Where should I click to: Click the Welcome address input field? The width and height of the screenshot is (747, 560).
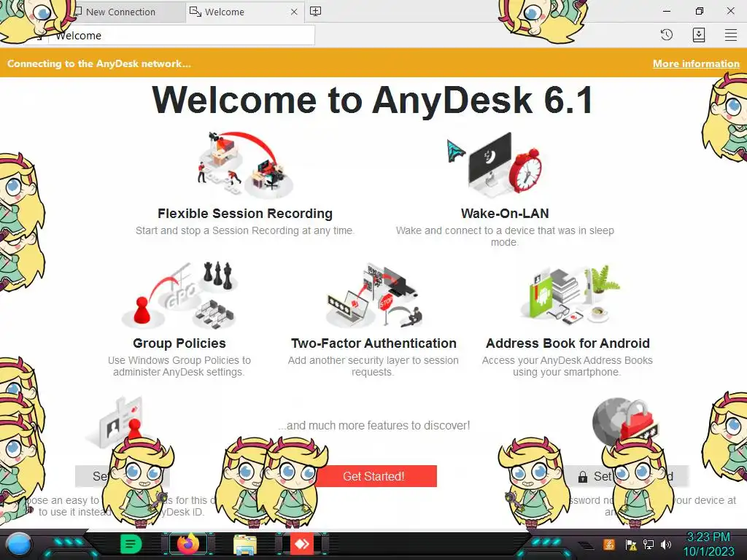pyautogui.click(x=181, y=35)
